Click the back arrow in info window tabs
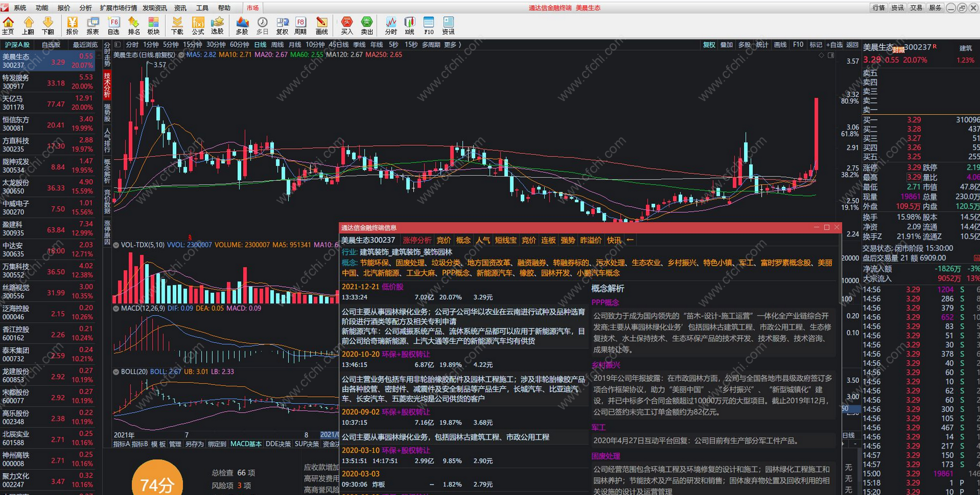This screenshot has height=495, width=980. click(630, 240)
